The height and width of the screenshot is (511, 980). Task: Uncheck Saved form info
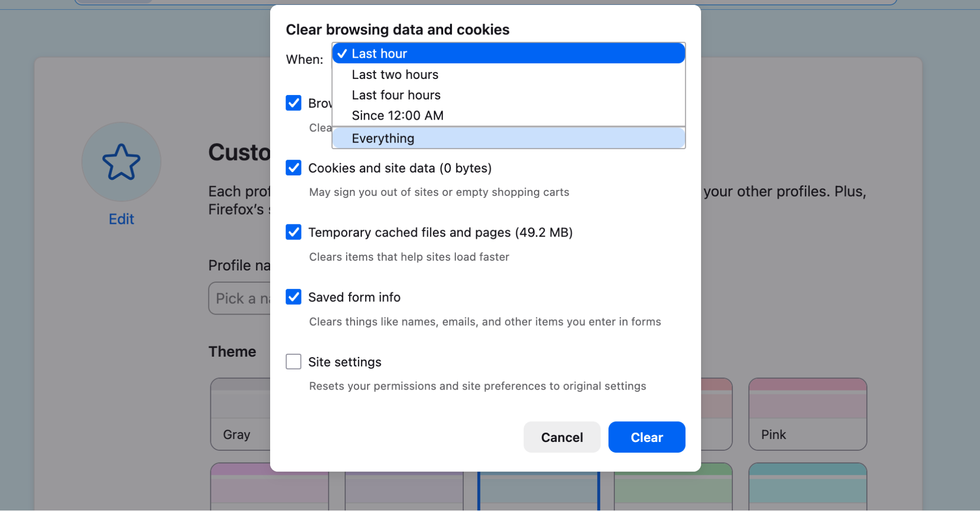coord(293,297)
